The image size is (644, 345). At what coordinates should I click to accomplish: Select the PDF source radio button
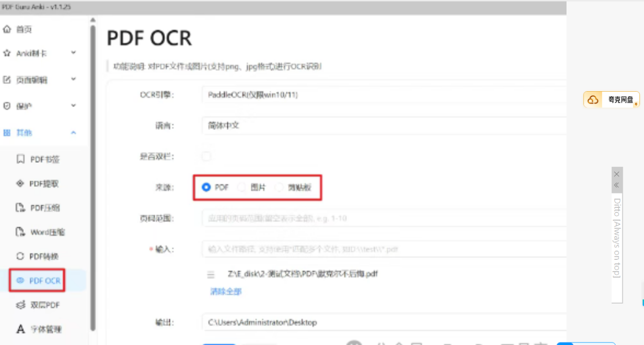tap(206, 187)
